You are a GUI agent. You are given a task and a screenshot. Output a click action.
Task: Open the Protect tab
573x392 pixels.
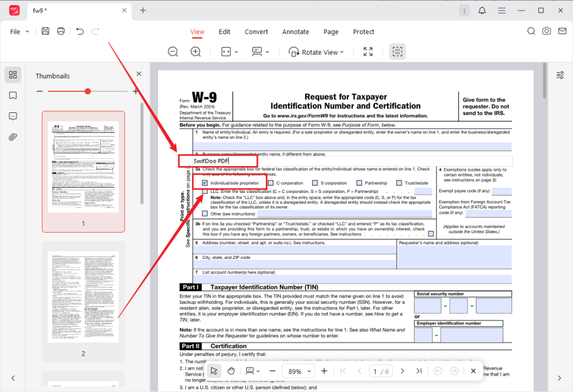click(364, 32)
